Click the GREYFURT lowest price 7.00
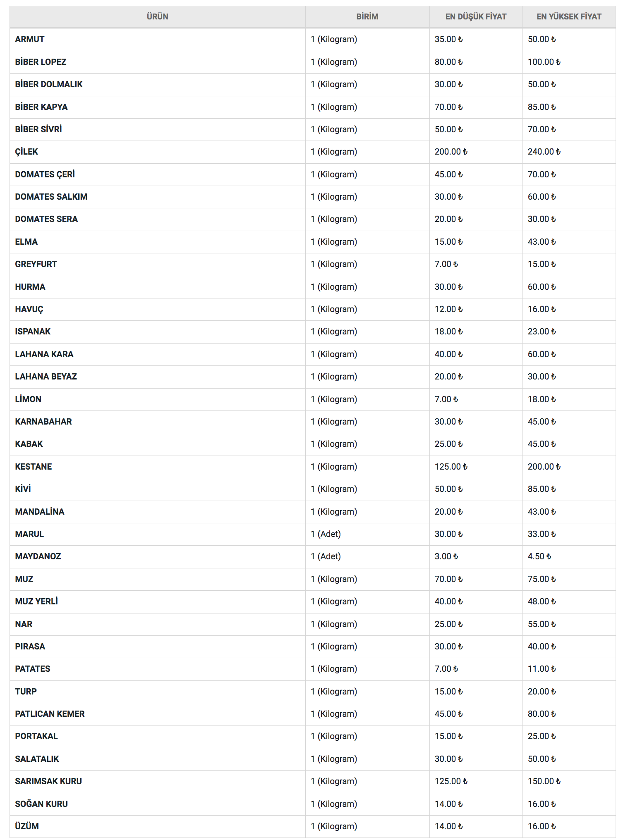Image resolution: width=628 pixels, height=840 pixels. (x=446, y=264)
